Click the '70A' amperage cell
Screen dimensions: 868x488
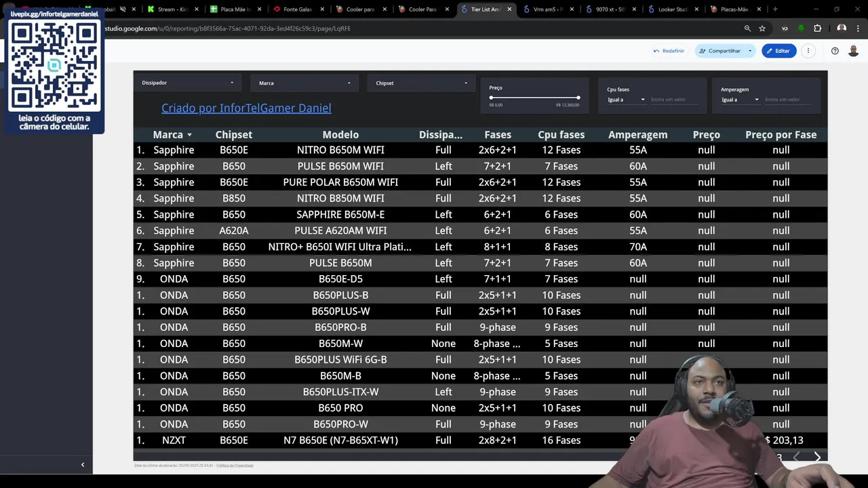tap(638, 247)
